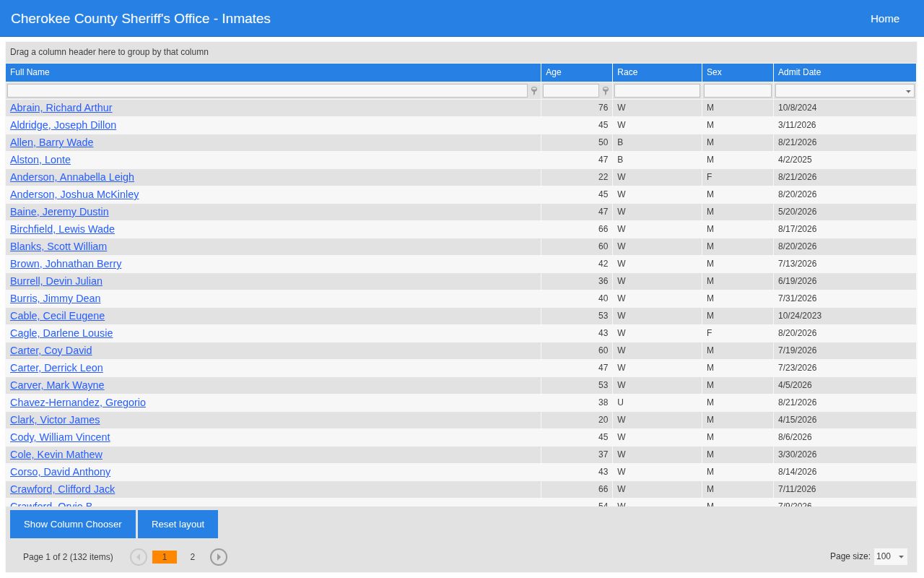The image size is (924, 578).
Task: Open Anderson, Annabella Leigh inmate link
Action: 72,177
